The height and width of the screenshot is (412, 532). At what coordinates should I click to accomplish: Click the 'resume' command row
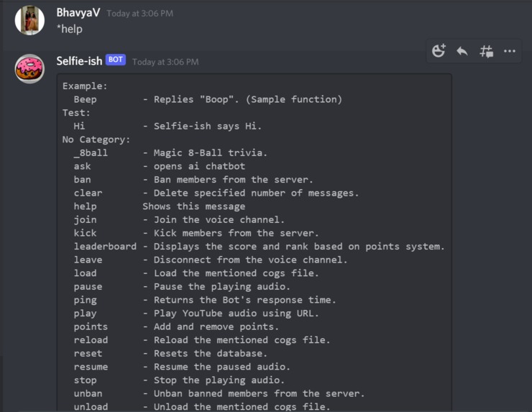coord(182,367)
